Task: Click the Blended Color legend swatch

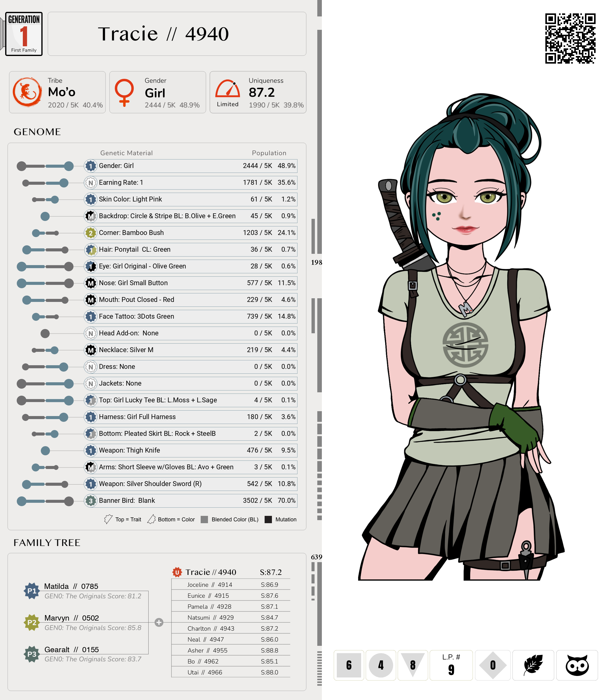Action: 204,519
